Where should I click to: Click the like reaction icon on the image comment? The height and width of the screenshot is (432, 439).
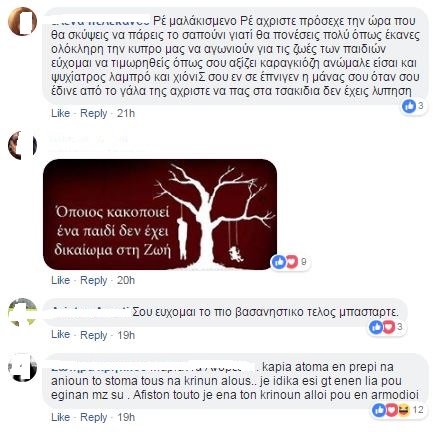point(279,262)
